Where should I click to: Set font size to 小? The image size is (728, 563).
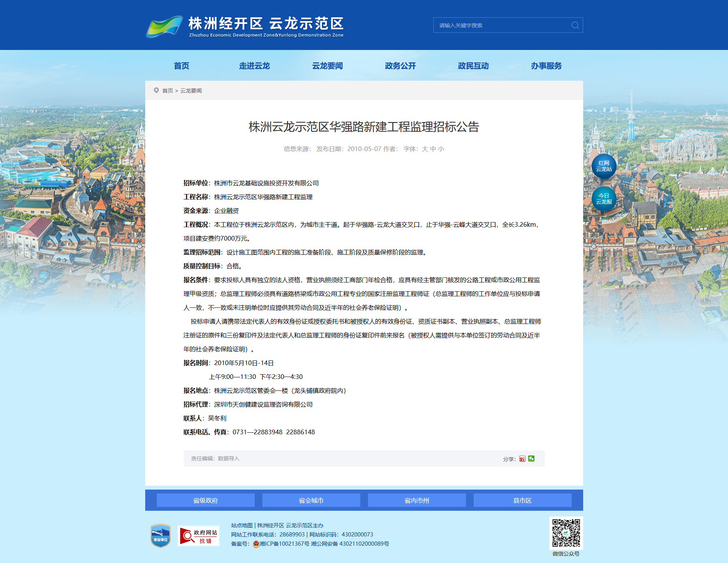[441, 149]
